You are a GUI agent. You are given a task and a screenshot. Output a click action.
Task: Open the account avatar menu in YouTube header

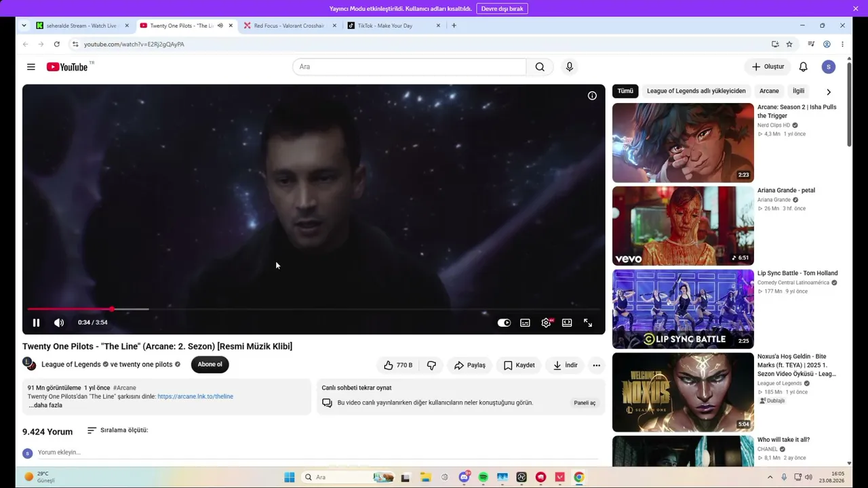[829, 66]
